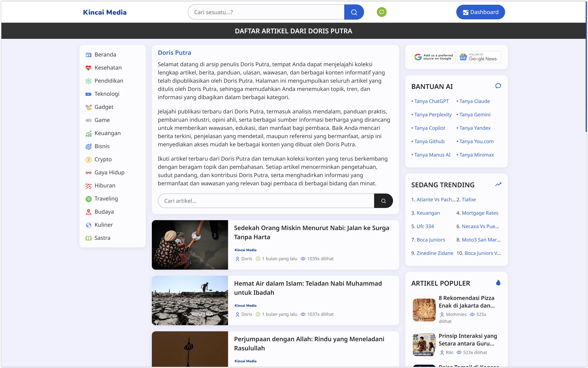Open the Tanya Perplexity link
Image resolution: width=588 pixels, height=368 pixels.
[433, 115]
